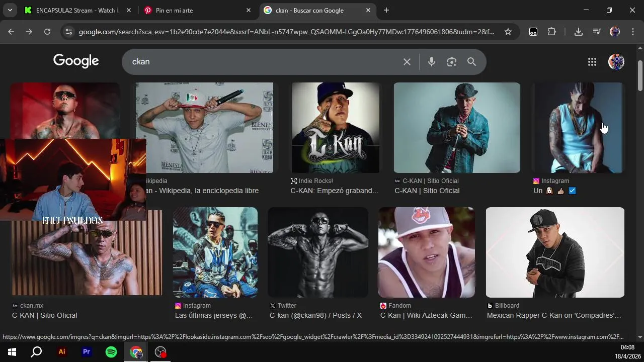Close the ENCAPSULA2 Stream tab
644x362 pixels.
[129, 10]
